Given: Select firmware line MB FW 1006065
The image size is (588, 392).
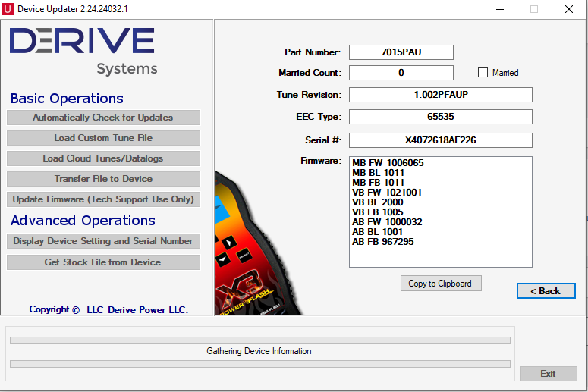Looking at the screenshot, I should (x=388, y=163).
